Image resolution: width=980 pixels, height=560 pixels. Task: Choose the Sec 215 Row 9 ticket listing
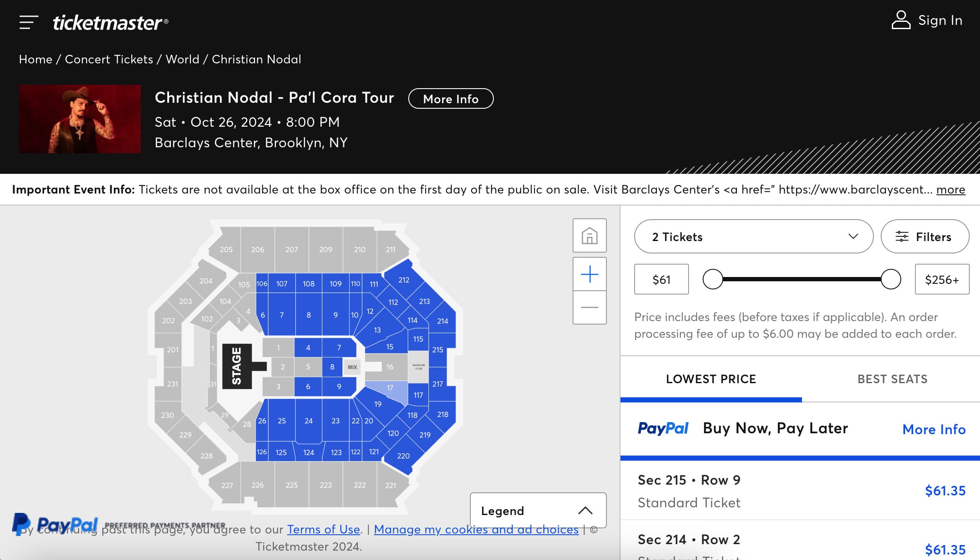click(x=799, y=491)
